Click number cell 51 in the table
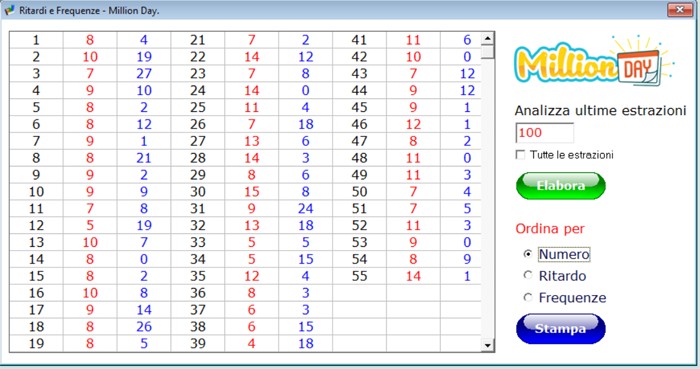 tap(359, 208)
